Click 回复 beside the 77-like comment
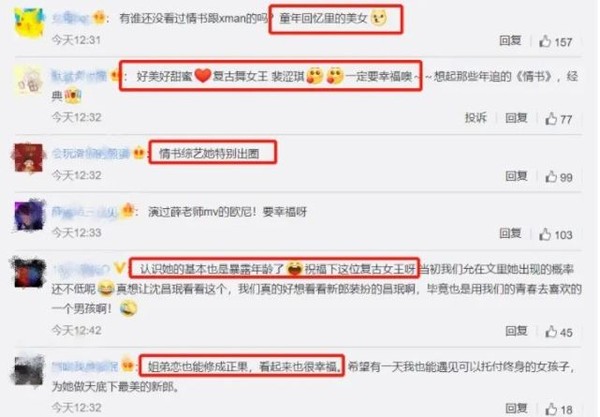The width and height of the screenshot is (600, 417). tap(516, 118)
